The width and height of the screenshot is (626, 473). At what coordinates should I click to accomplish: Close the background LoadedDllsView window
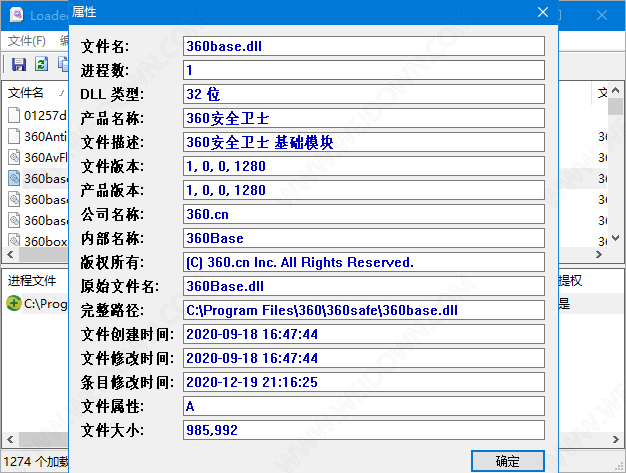602,15
